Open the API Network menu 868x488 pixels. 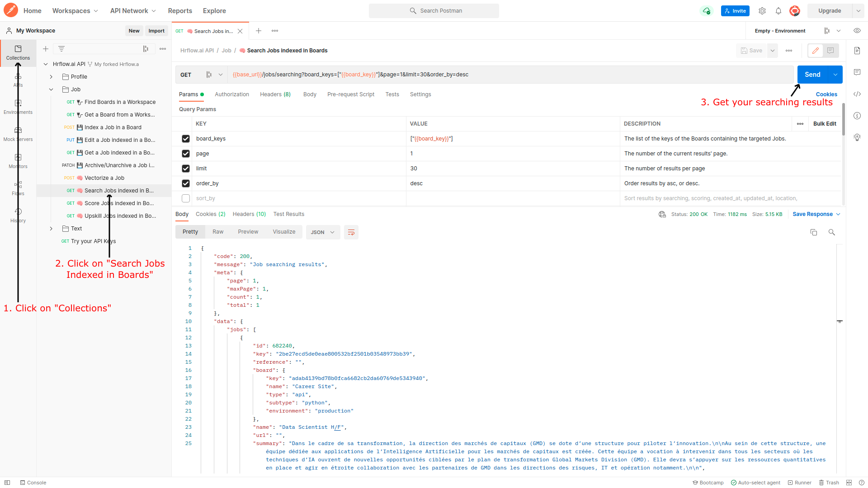coord(133,11)
